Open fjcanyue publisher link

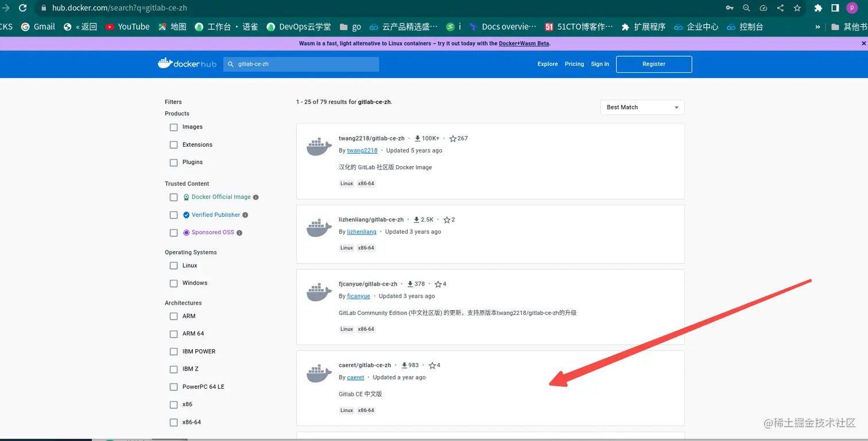358,296
